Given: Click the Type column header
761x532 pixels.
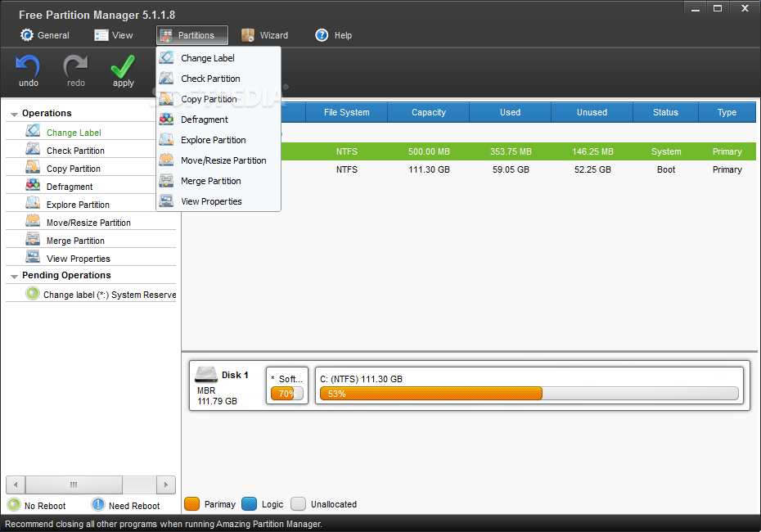Looking at the screenshot, I should click(x=727, y=112).
